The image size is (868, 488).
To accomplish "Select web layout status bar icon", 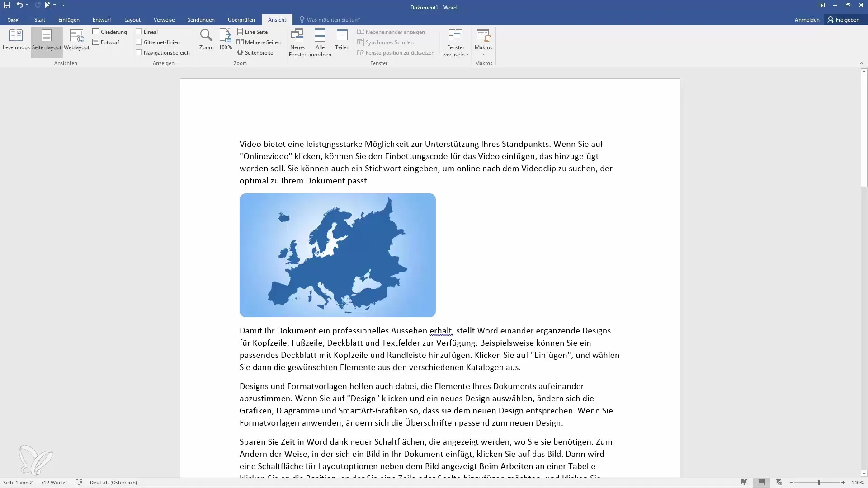I will (x=778, y=483).
